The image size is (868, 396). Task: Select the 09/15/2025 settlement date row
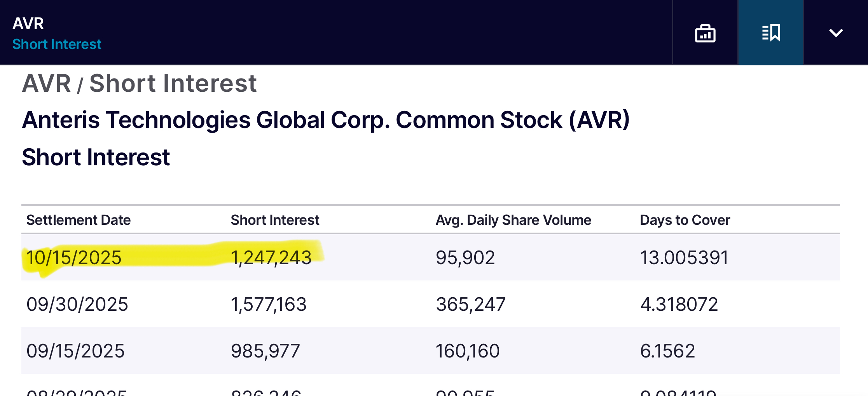[75, 351]
